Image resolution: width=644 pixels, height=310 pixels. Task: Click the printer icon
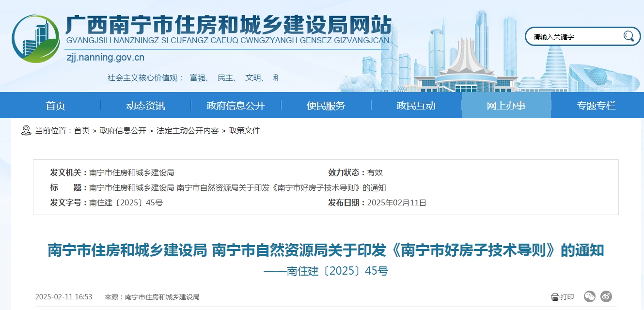point(555,297)
